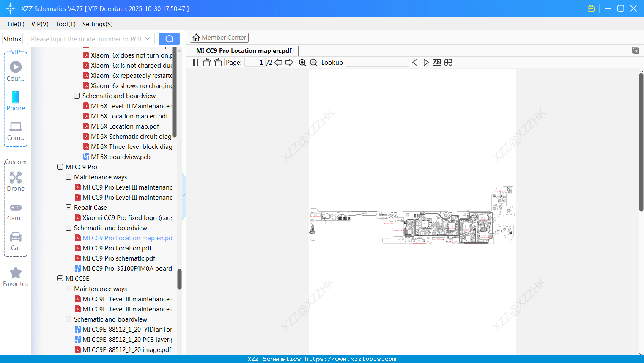Click the blue search button

click(169, 39)
